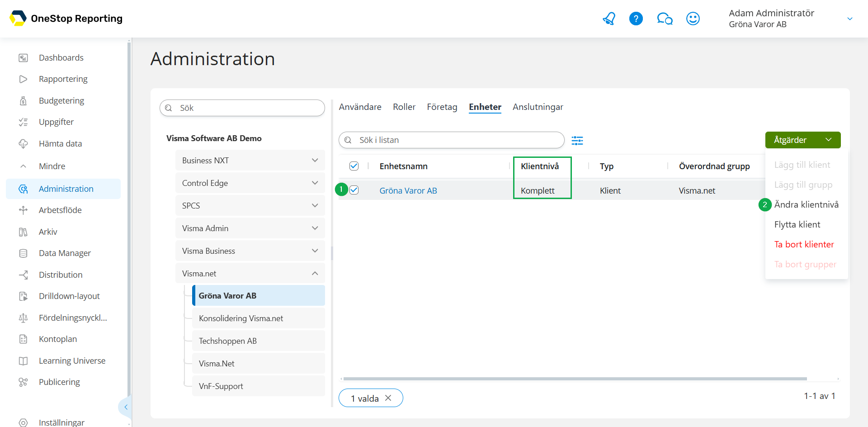Collapse sidebar with the left arrow handle
Image resolution: width=868 pixels, height=427 pixels.
(126, 407)
